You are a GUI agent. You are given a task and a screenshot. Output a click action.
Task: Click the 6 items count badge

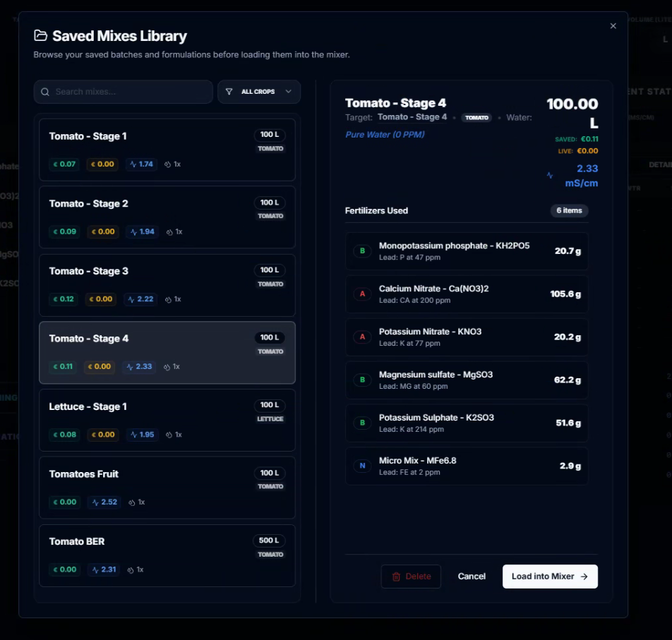click(x=569, y=210)
